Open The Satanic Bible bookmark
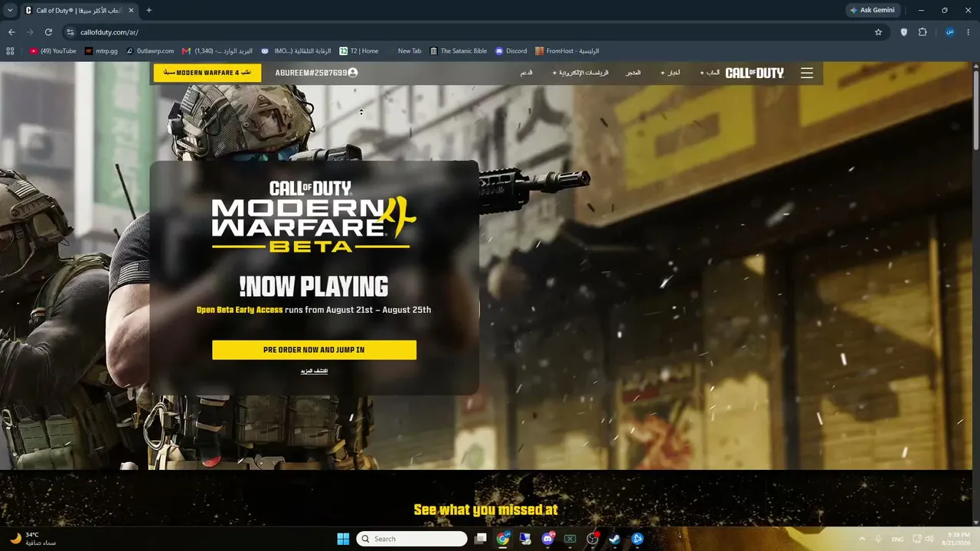This screenshot has height=551, width=980. [x=459, y=51]
